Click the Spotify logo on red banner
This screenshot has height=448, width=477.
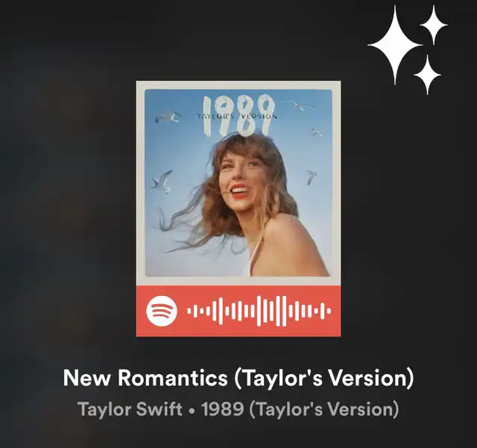162,311
